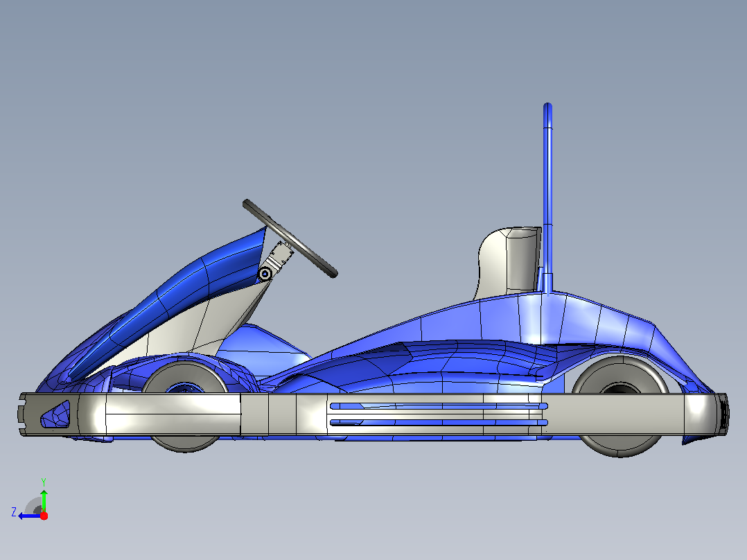Click the red X axis dot of triad

(x=44, y=516)
